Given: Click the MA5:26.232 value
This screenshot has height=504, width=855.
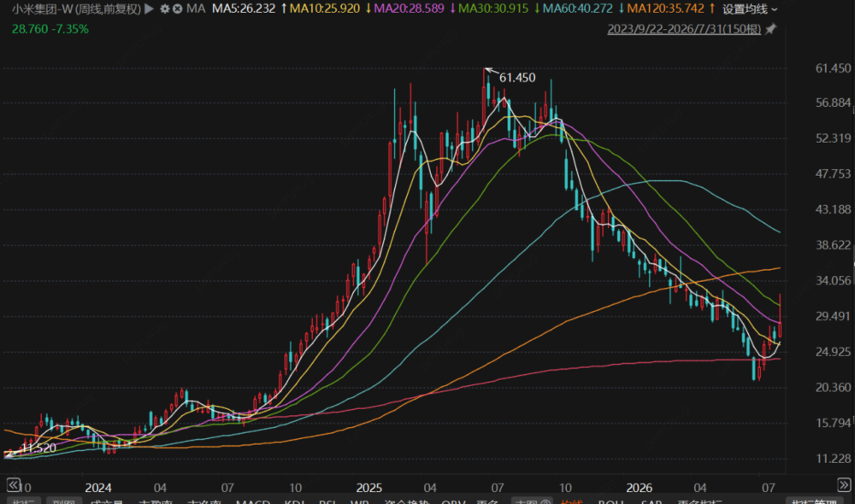Looking at the screenshot, I should coord(243,9).
